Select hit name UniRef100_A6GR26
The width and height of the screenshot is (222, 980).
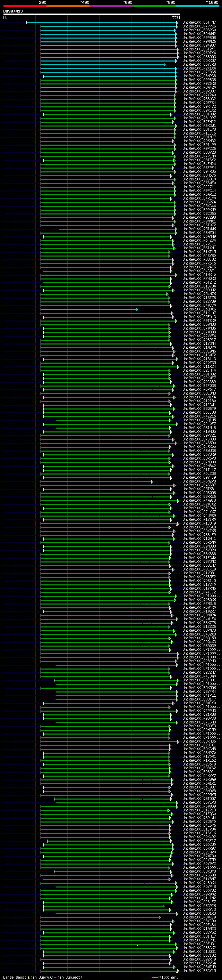199,906
